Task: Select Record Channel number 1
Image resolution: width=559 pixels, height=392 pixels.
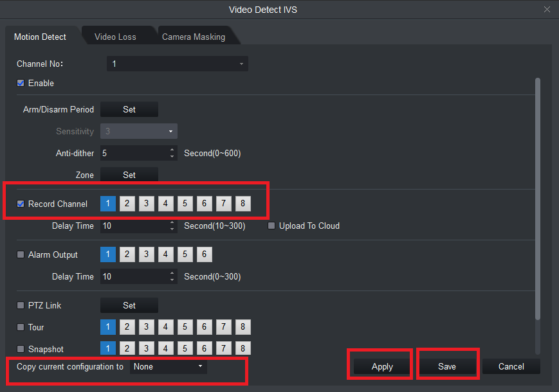Action: point(108,204)
